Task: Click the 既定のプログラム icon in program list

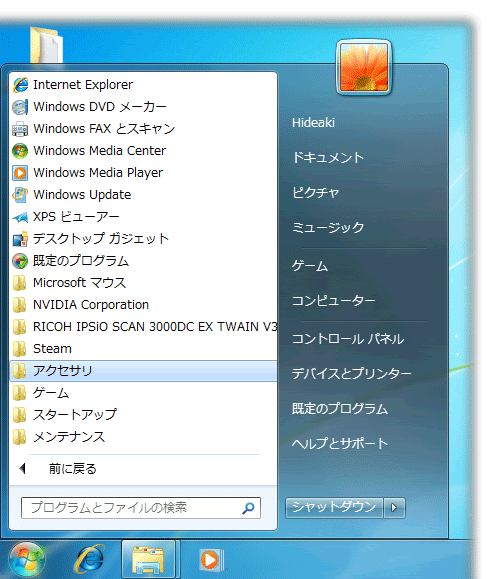Action: pos(20,261)
